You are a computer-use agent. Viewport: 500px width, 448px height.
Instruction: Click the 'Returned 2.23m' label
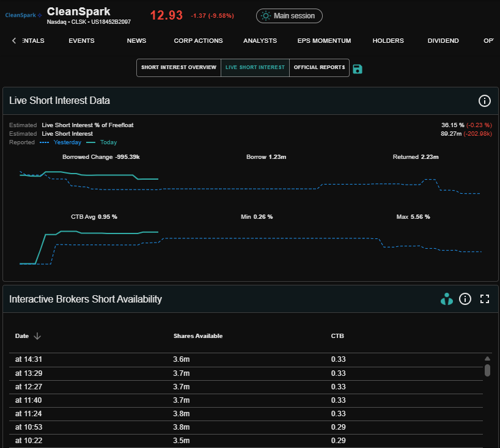point(416,157)
